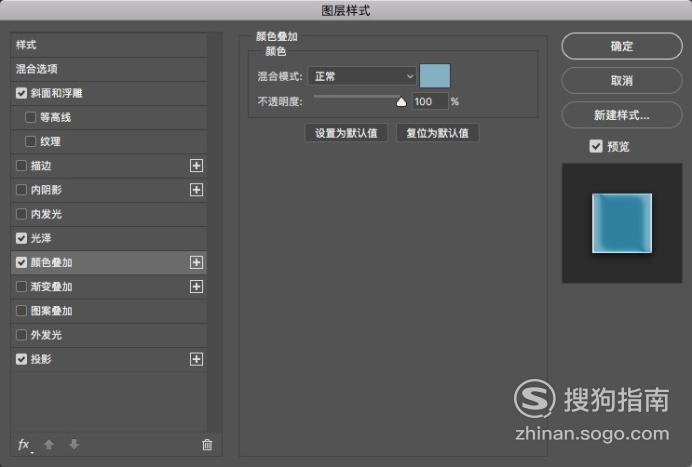Add another 投影 effect with plus icon
The image size is (692, 467).
click(x=196, y=359)
